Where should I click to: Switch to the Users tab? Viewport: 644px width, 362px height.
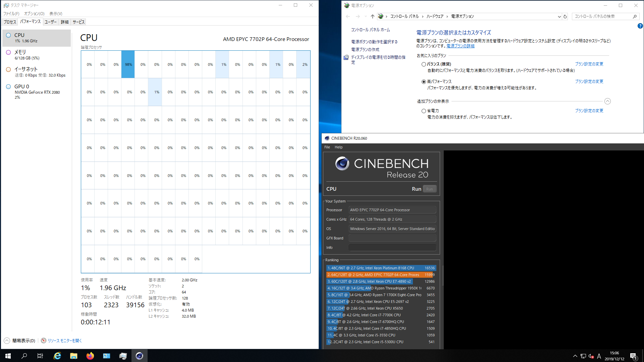click(51, 22)
